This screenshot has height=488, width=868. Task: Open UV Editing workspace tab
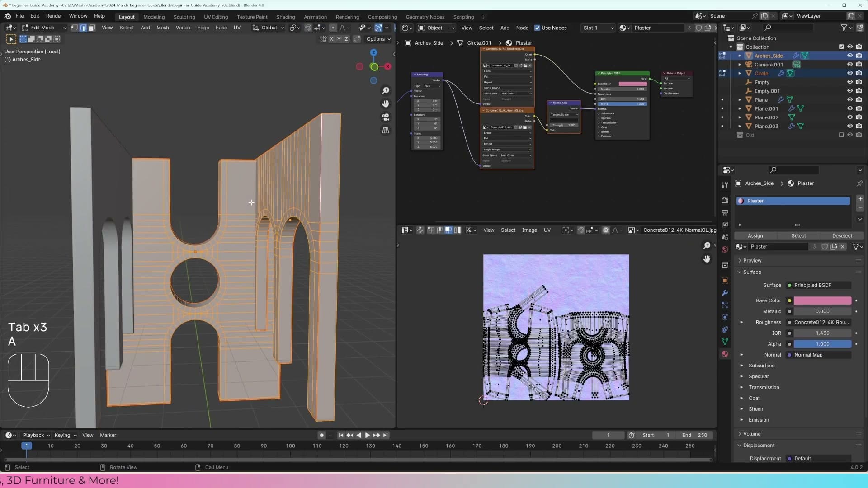[216, 17]
